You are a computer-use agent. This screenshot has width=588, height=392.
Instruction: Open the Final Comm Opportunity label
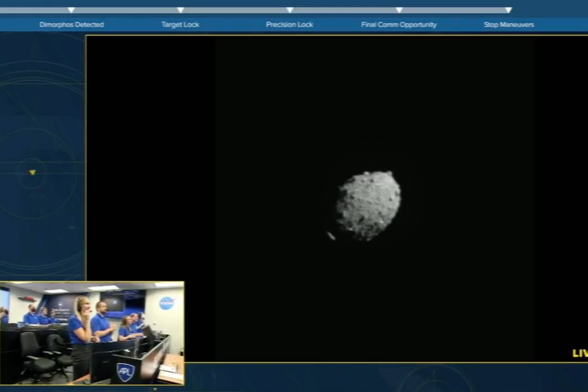pyautogui.click(x=399, y=25)
